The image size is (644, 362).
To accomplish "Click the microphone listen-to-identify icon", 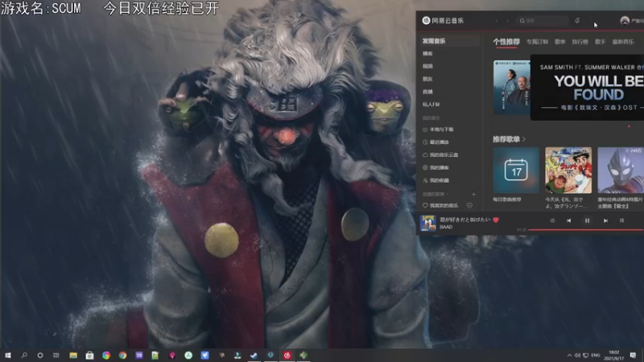I will (577, 21).
